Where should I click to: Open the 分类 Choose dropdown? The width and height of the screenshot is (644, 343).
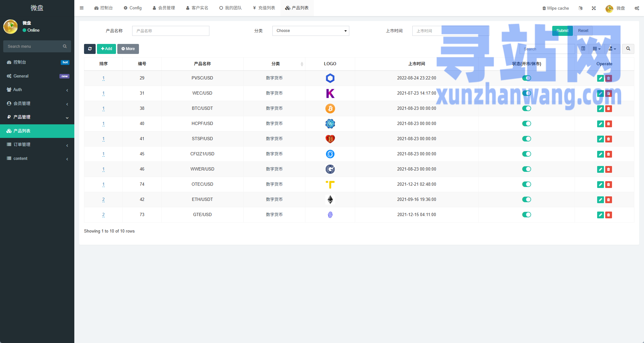311,31
